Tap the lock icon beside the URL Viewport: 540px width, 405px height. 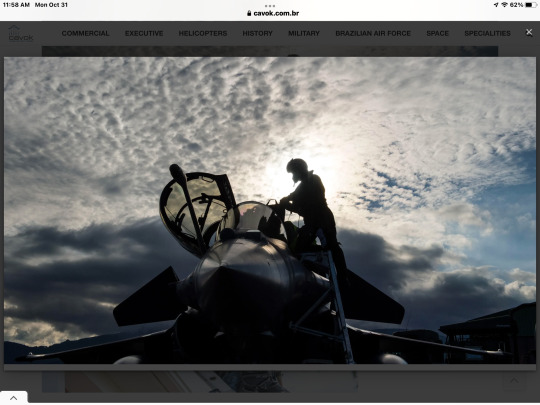point(249,13)
